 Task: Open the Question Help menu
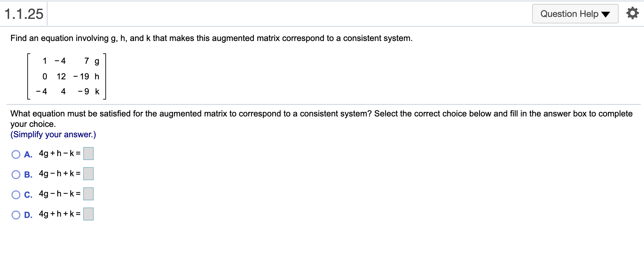point(574,13)
